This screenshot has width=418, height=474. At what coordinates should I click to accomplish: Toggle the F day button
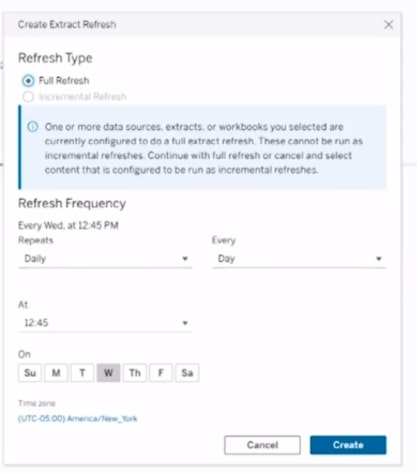click(x=161, y=373)
